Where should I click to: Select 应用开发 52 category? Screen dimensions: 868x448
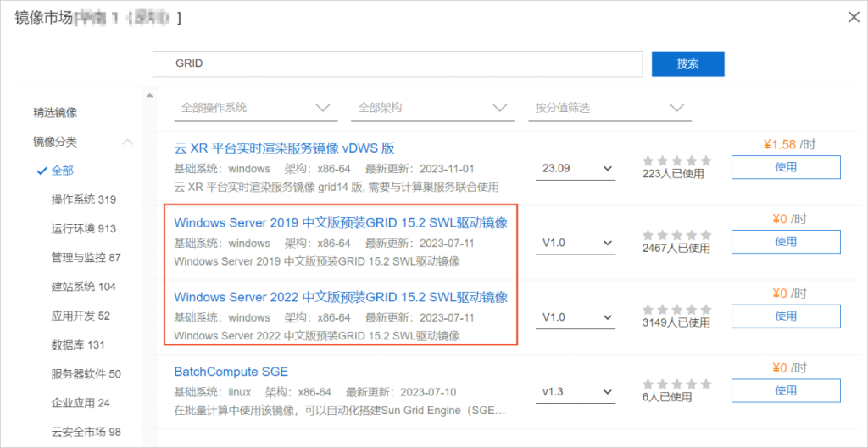coord(81,316)
